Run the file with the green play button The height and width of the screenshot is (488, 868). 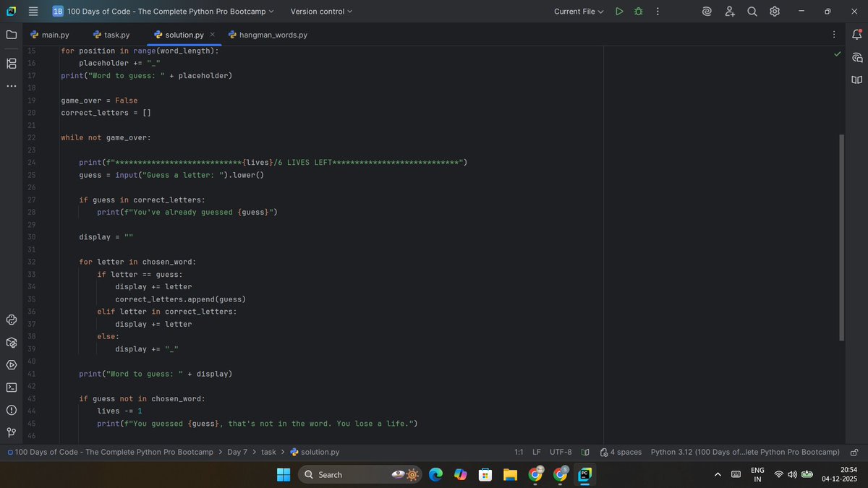pos(619,11)
